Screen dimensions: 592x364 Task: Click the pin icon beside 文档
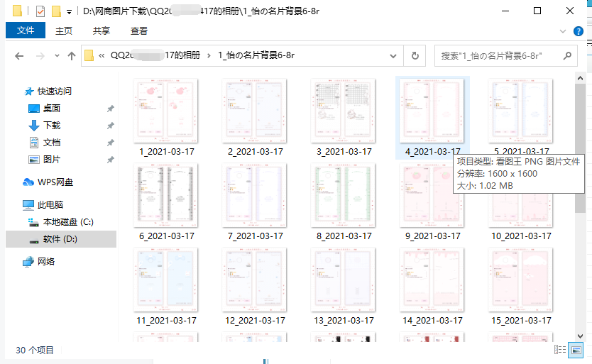point(110,143)
